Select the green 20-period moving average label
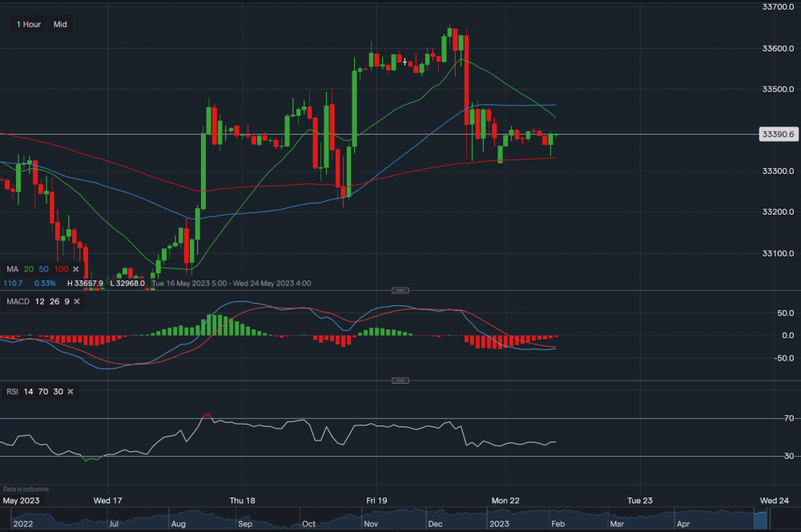 point(29,269)
